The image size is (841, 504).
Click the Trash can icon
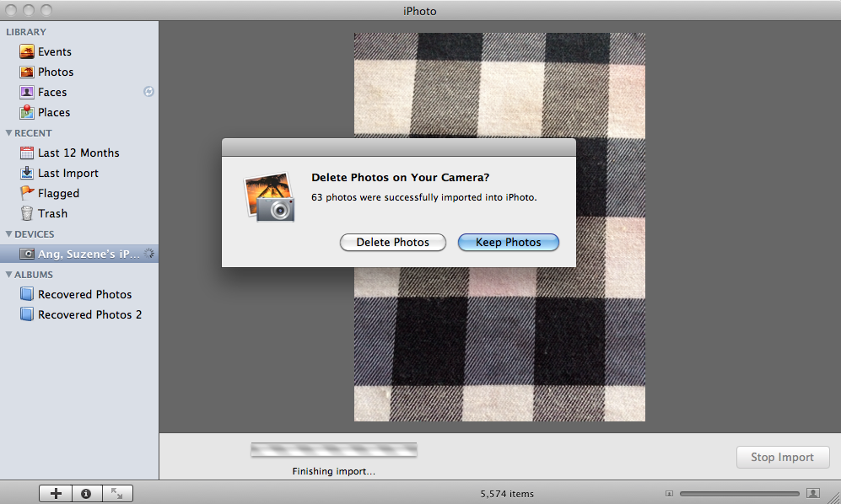27,213
